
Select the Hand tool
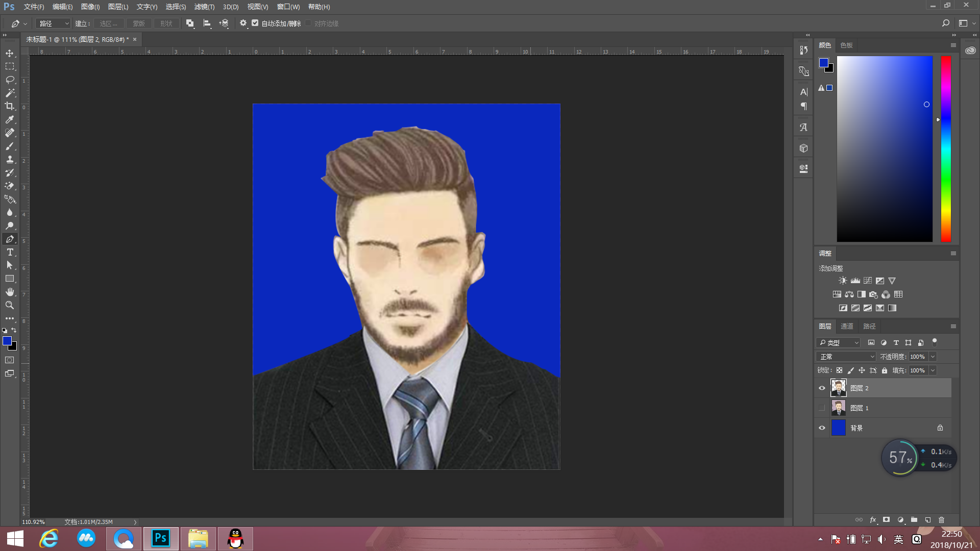pyautogui.click(x=10, y=292)
